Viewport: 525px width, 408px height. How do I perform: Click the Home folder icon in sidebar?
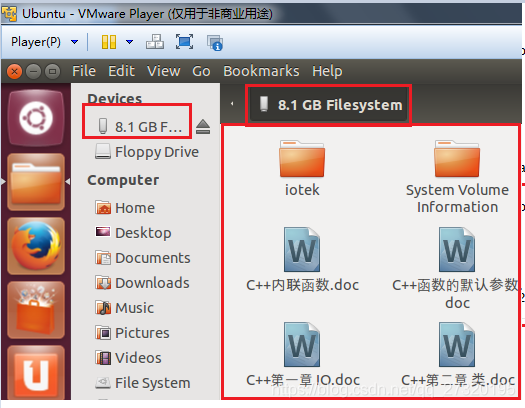pyautogui.click(x=103, y=208)
